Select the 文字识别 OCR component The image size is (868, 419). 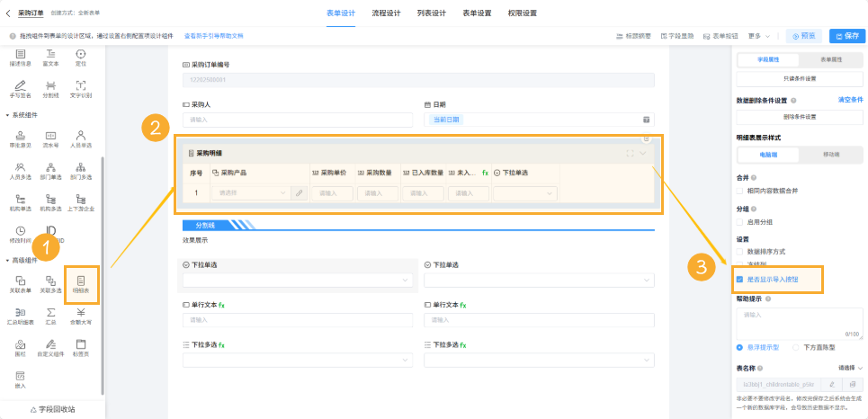click(x=81, y=88)
